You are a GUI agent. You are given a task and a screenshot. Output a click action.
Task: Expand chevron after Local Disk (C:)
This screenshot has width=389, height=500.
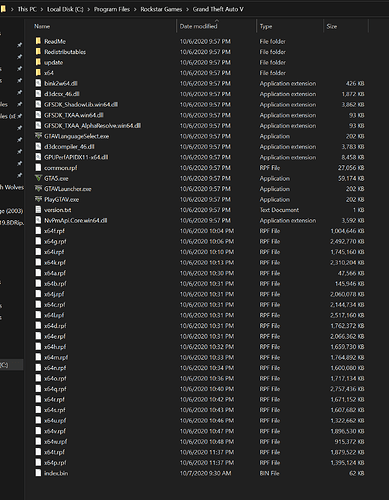click(x=89, y=9)
